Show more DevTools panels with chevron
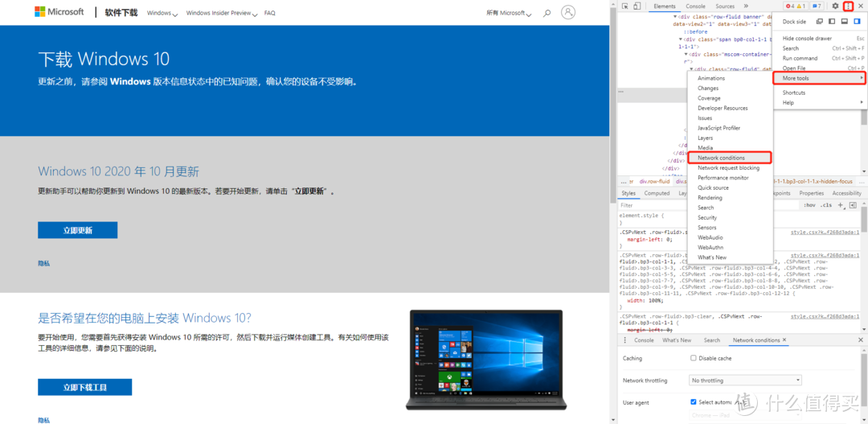This screenshot has height=424, width=868. (746, 6)
